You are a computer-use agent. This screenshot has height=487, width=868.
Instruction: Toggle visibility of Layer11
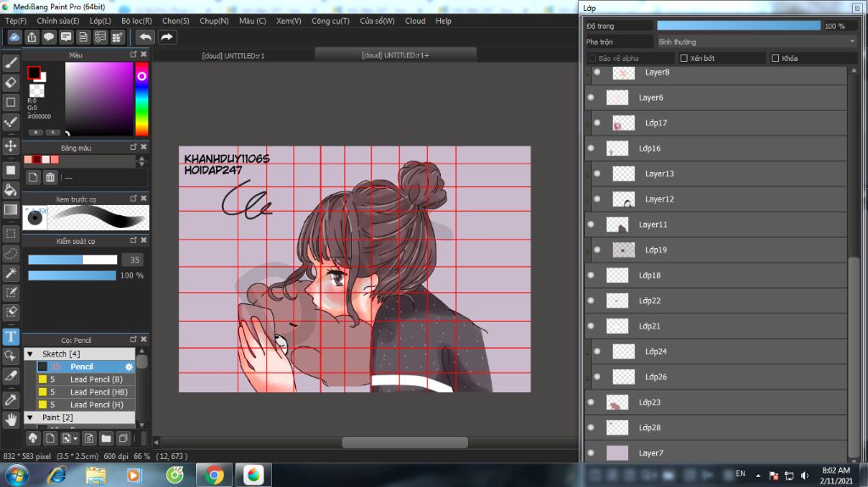pos(591,224)
